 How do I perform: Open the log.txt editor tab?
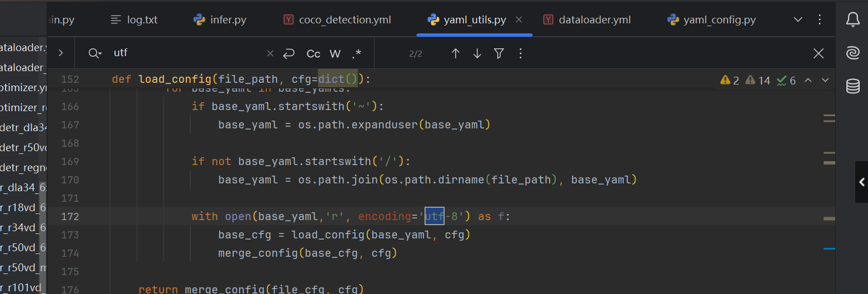point(134,20)
